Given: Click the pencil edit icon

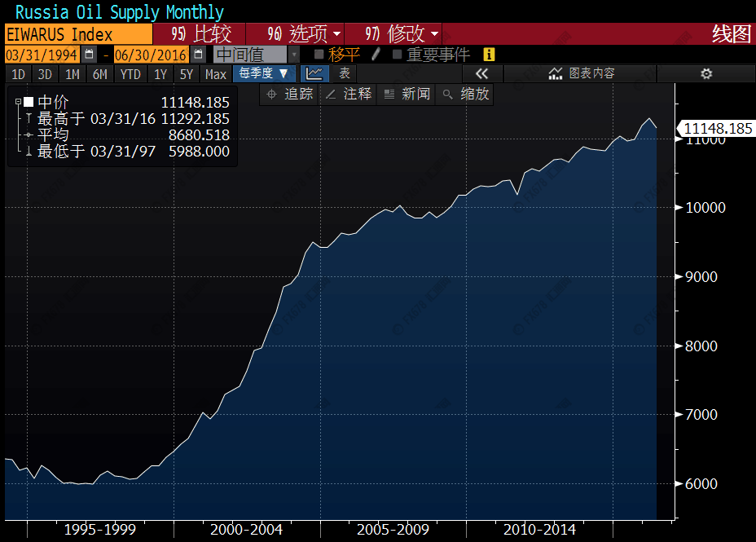Looking at the screenshot, I should pyautogui.click(x=376, y=55).
